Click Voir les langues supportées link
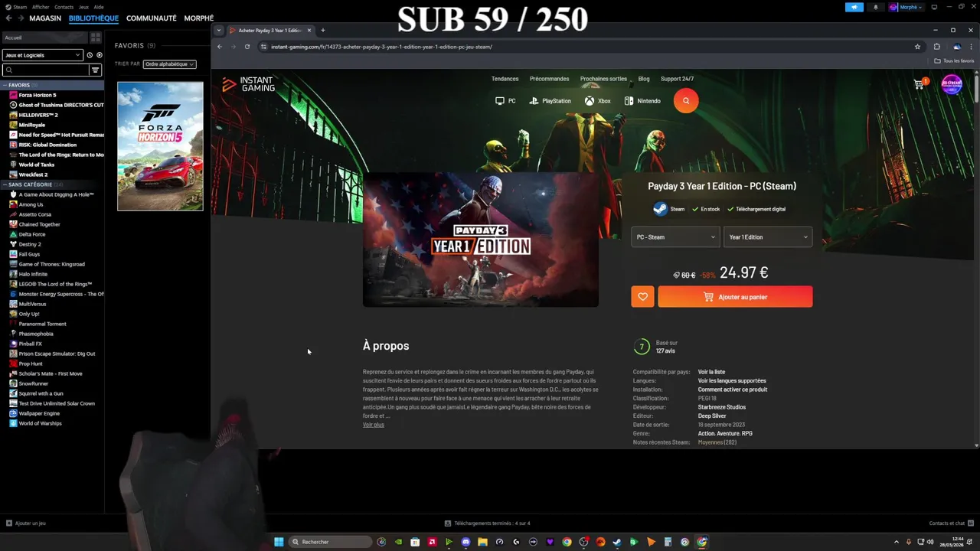Screen dimensions: 980x551 (x=732, y=380)
